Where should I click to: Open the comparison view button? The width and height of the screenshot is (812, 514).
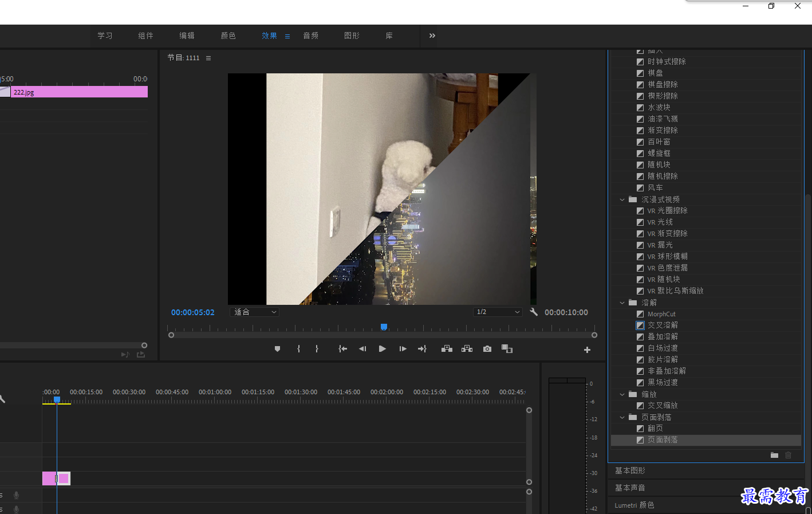click(x=507, y=349)
